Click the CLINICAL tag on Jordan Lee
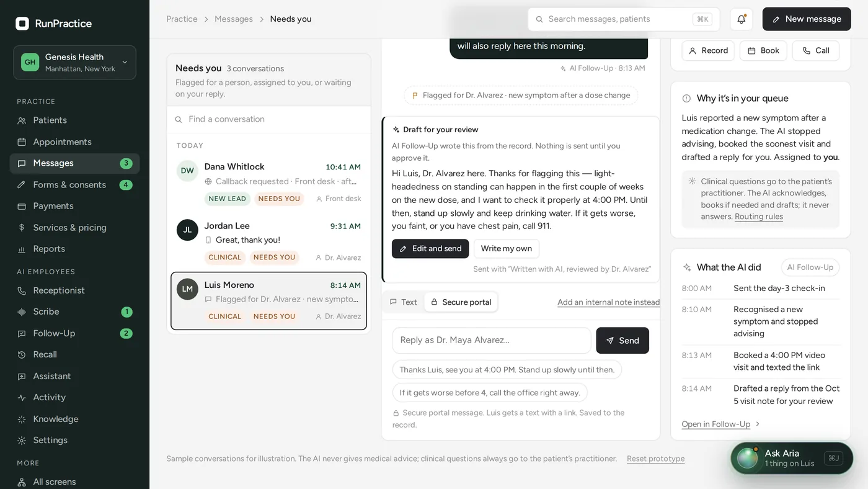Image resolution: width=868 pixels, height=489 pixels. tap(225, 258)
